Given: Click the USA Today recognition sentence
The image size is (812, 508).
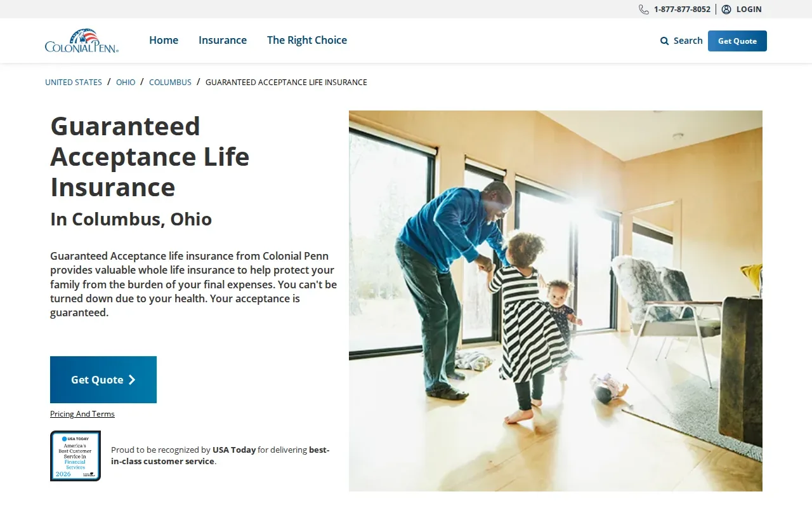Looking at the screenshot, I should [x=220, y=455].
